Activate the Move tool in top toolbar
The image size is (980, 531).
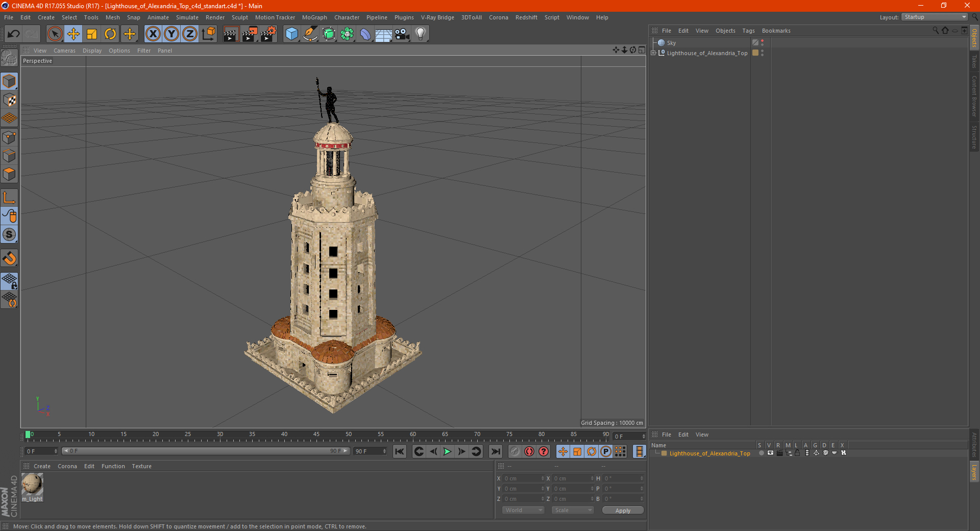[73, 34]
